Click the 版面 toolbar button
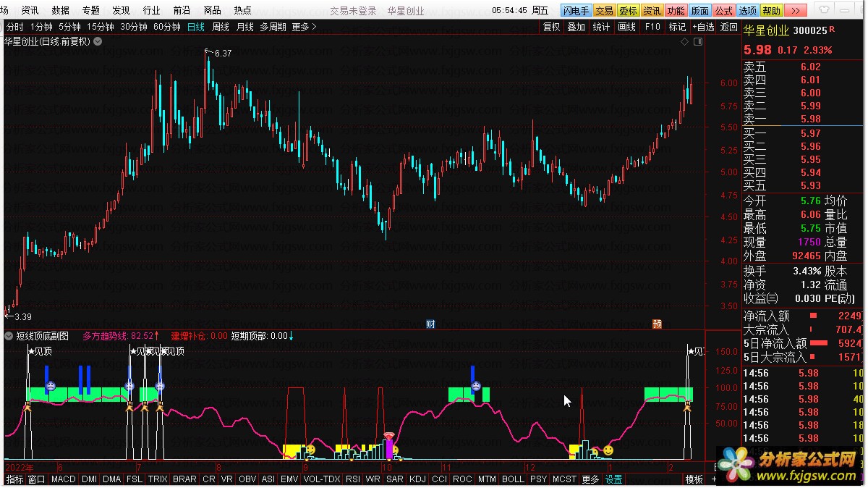The width and height of the screenshot is (868, 488). pos(699,11)
